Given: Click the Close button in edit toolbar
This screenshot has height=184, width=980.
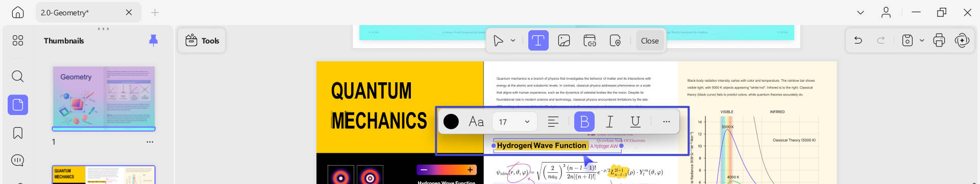Looking at the screenshot, I should click(x=650, y=40).
